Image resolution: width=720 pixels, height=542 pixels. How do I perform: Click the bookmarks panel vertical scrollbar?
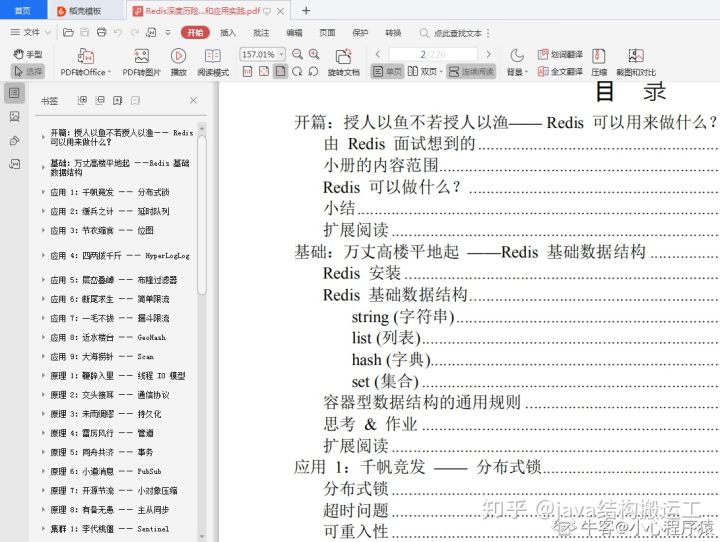tap(202, 214)
